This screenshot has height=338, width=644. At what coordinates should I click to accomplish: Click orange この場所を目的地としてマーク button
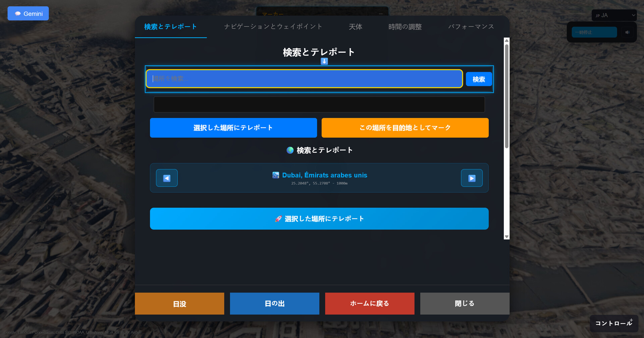(405, 128)
